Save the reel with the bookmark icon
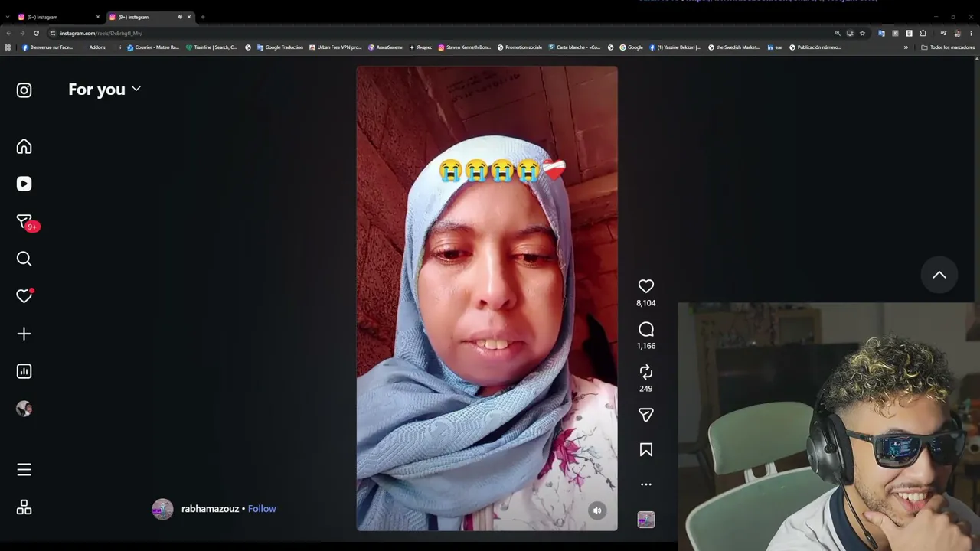 [x=646, y=450]
